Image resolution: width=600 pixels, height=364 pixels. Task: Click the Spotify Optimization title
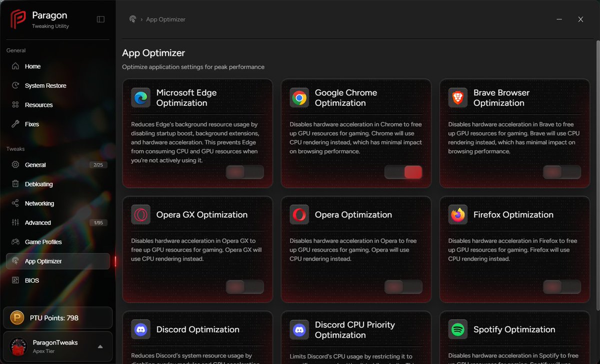point(514,330)
